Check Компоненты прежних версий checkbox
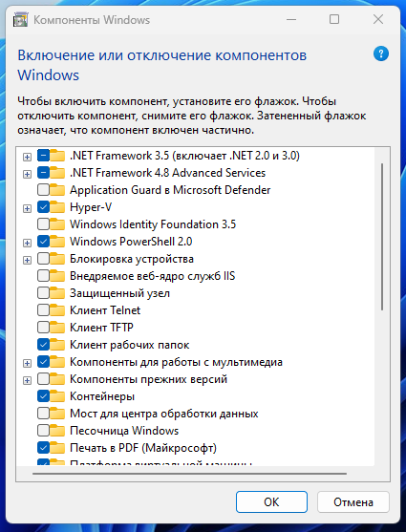Screen dimensions: 406x532 tap(43, 379)
